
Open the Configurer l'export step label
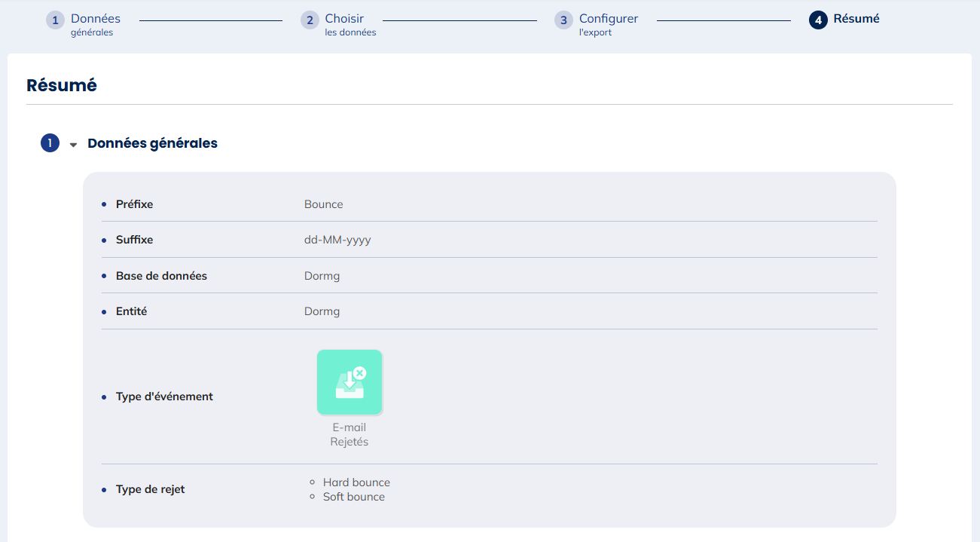[x=608, y=24]
